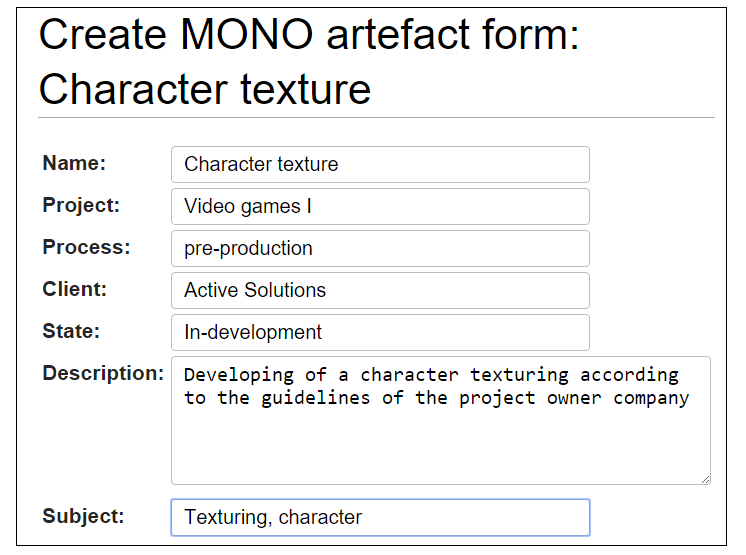
Task: Click the Name input field
Action: click(380, 164)
